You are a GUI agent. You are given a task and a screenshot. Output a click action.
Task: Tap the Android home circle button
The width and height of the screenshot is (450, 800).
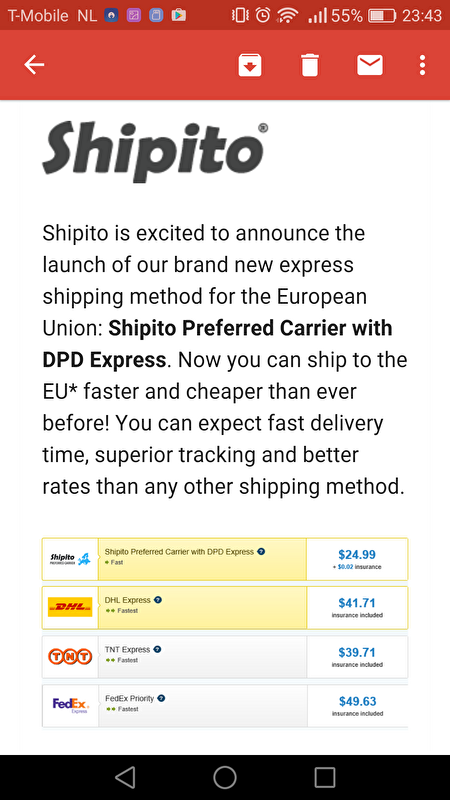click(x=225, y=777)
